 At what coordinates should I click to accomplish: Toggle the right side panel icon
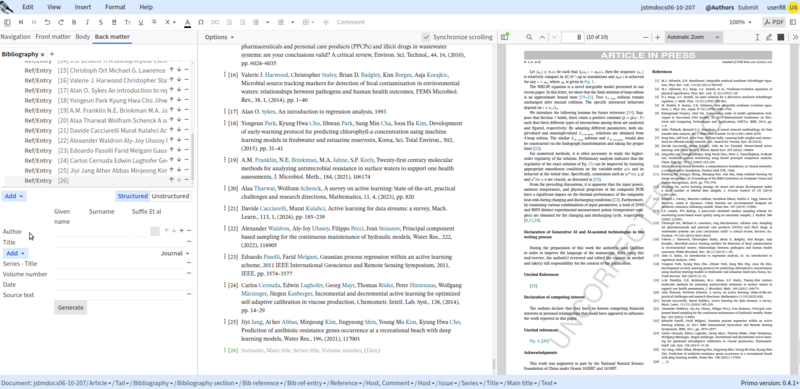click(x=792, y=22)
